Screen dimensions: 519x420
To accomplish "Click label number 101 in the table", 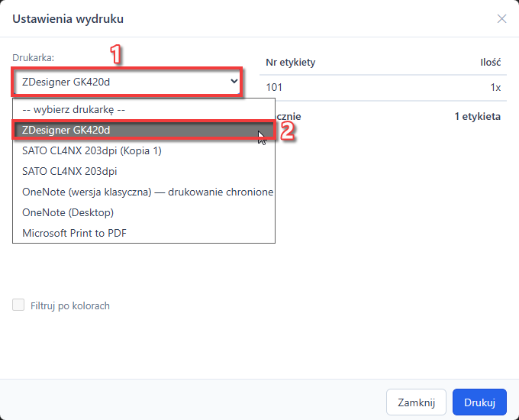I will (x=274, y=88).
